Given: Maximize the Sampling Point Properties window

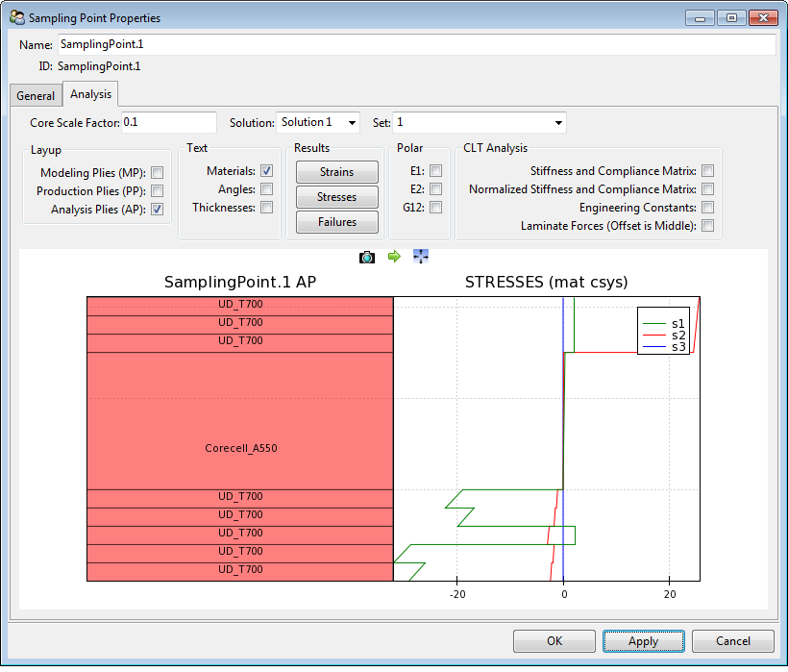Looking at the screenshot, I should 731,18.
